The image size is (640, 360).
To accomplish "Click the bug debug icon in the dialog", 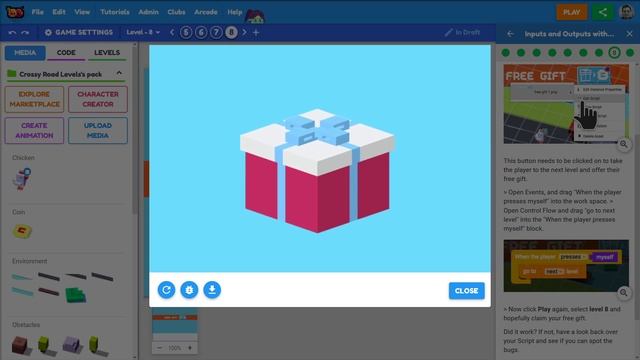I will [189, 290].
